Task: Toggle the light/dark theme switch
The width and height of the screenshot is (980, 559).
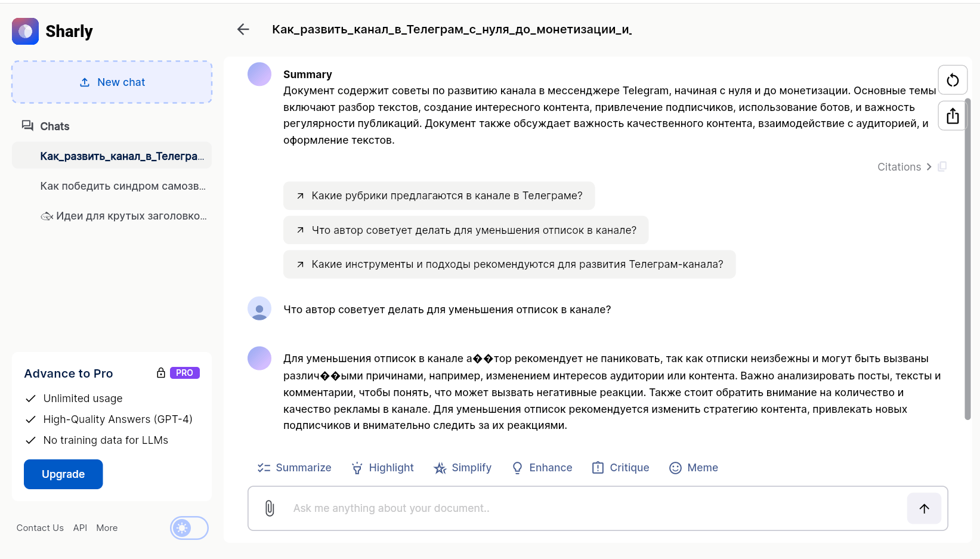Action: (189, 528)
